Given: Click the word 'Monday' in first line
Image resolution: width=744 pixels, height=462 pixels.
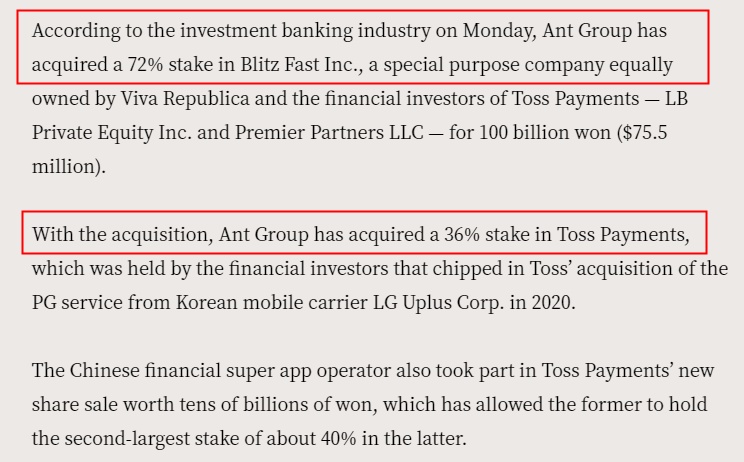Looking at the screenshot, I should point(500,31).
